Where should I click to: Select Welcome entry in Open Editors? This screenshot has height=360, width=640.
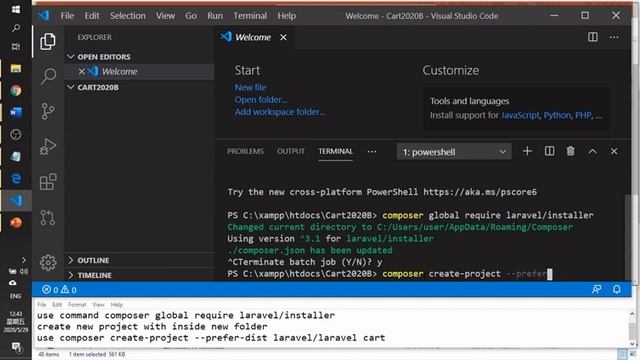point(139,71)
